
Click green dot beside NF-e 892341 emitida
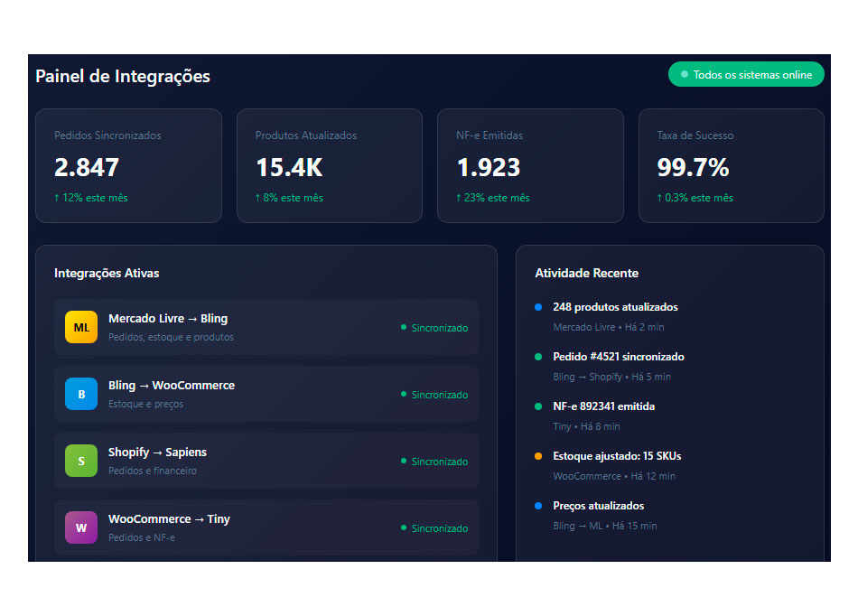click(x=538, y=406)
